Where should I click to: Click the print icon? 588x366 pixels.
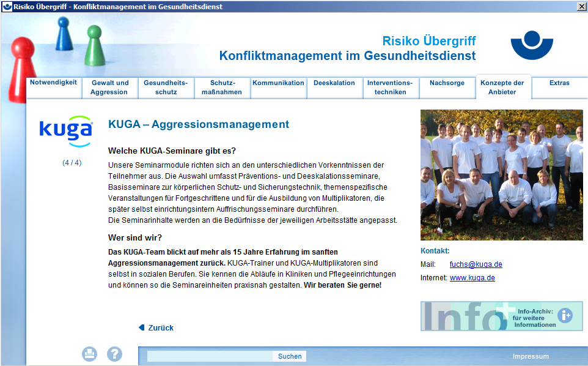tap(90, 354)
